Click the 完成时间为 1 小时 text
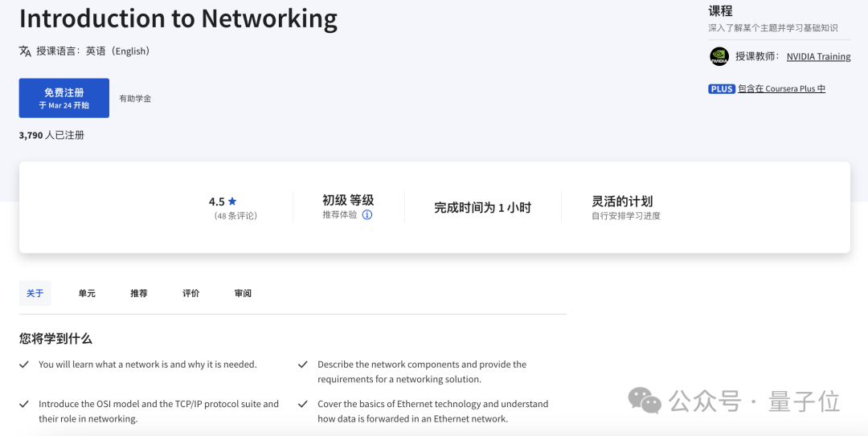This screenshot has height=436, width=868. 482,207
